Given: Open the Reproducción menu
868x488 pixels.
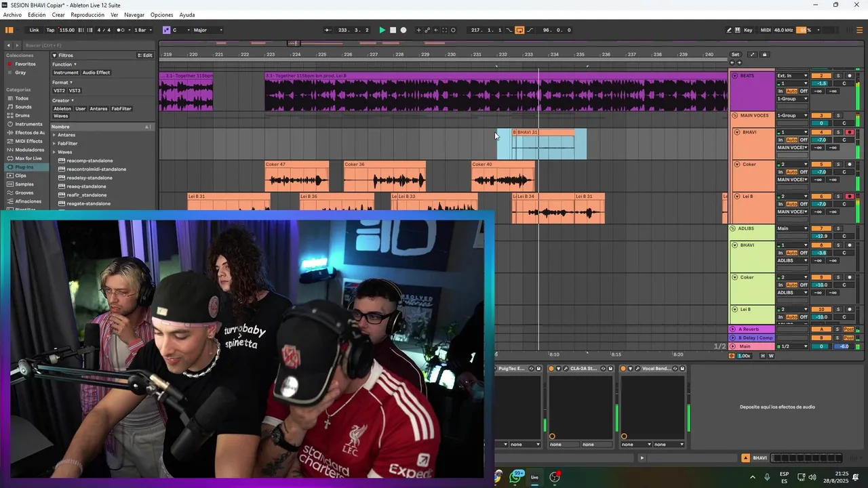Looking at the screenshot, I should pos(87,14).
